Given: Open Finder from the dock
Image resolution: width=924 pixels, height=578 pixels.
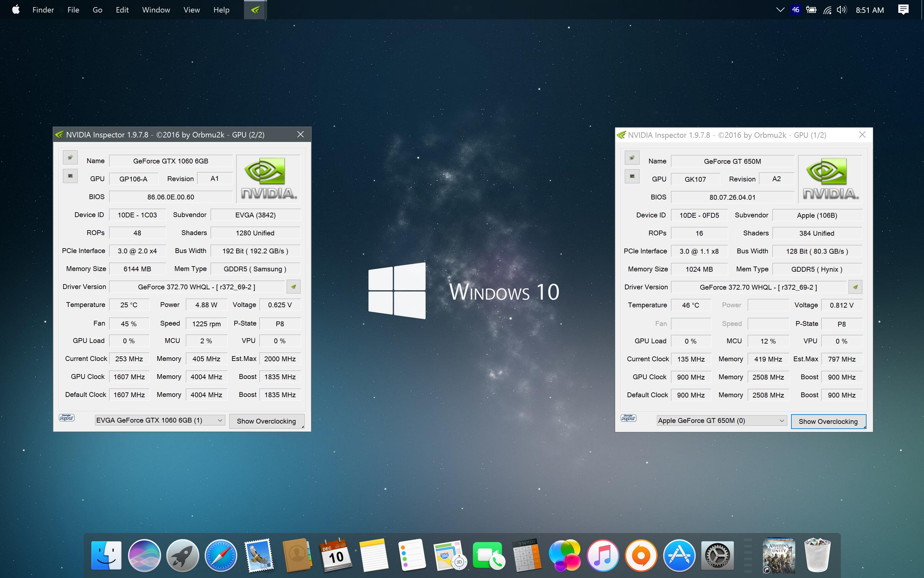Looking at the screenshot, I should pos(106,556).
